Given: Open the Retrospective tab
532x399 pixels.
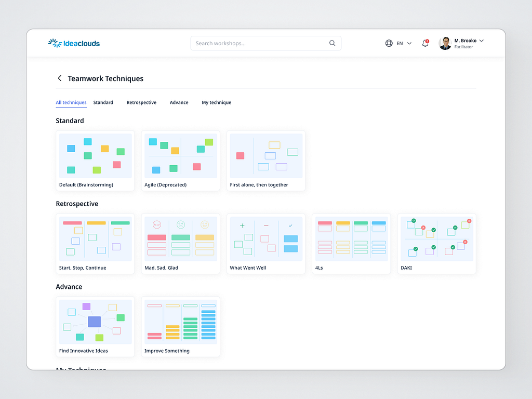Looking at the screenshot, I should [x=141, y=102].
